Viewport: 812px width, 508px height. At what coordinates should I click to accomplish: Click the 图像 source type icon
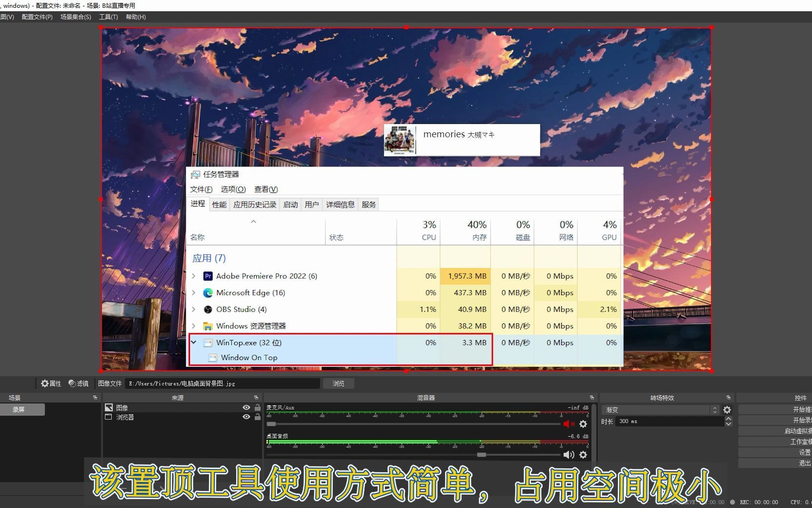pos(109,407)
